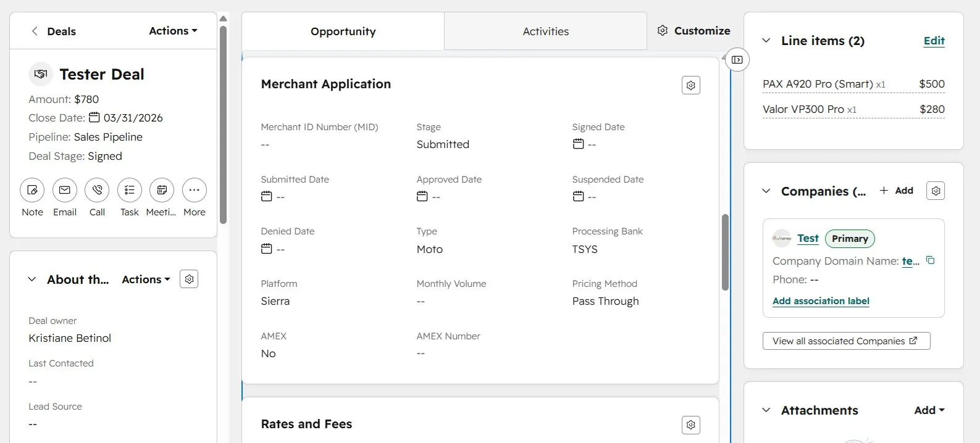Screen dimensions: 980x443
Task: Open Rates and Fees card settings gear
Action: 691,424
